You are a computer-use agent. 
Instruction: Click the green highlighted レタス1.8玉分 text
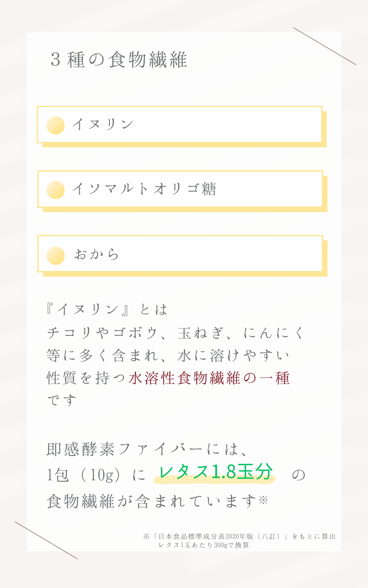215,472
